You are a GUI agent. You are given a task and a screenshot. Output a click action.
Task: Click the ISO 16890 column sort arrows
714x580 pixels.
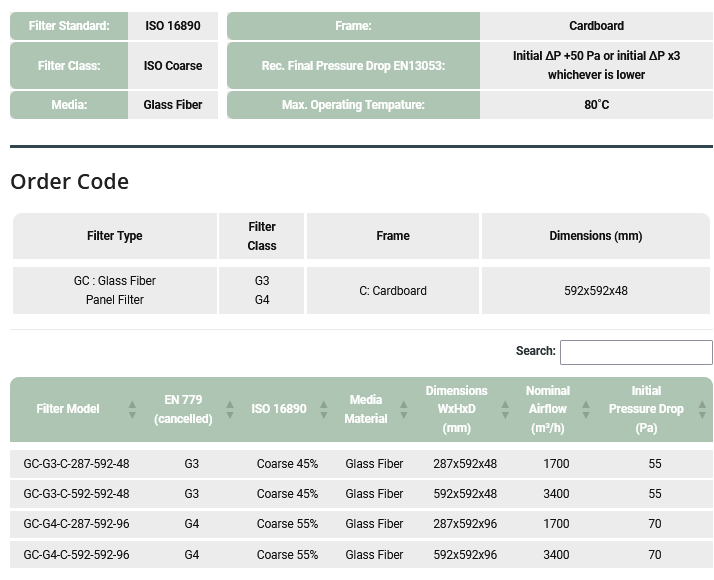coord(324,410)
